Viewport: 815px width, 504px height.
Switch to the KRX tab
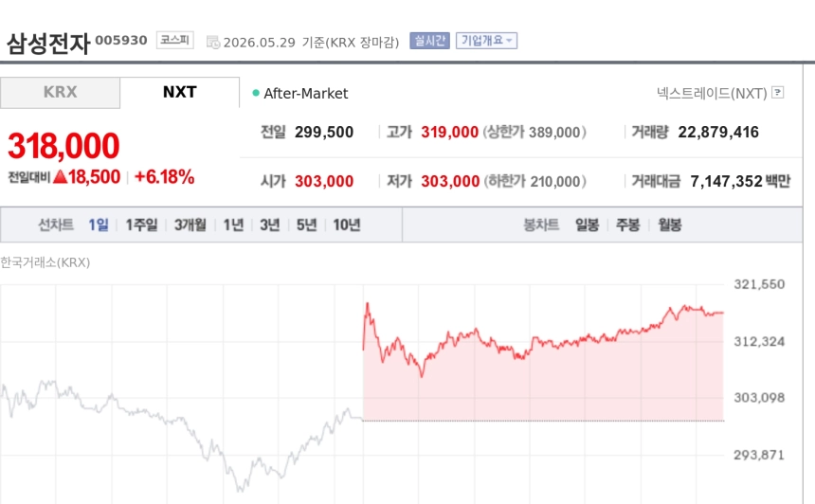[x=61, y=93]
